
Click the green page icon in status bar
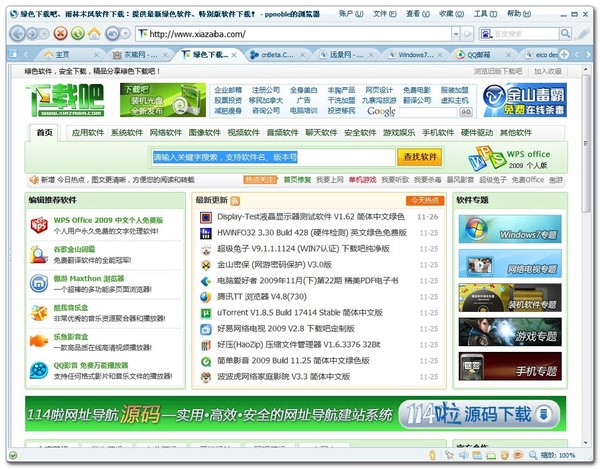point(491,455)
